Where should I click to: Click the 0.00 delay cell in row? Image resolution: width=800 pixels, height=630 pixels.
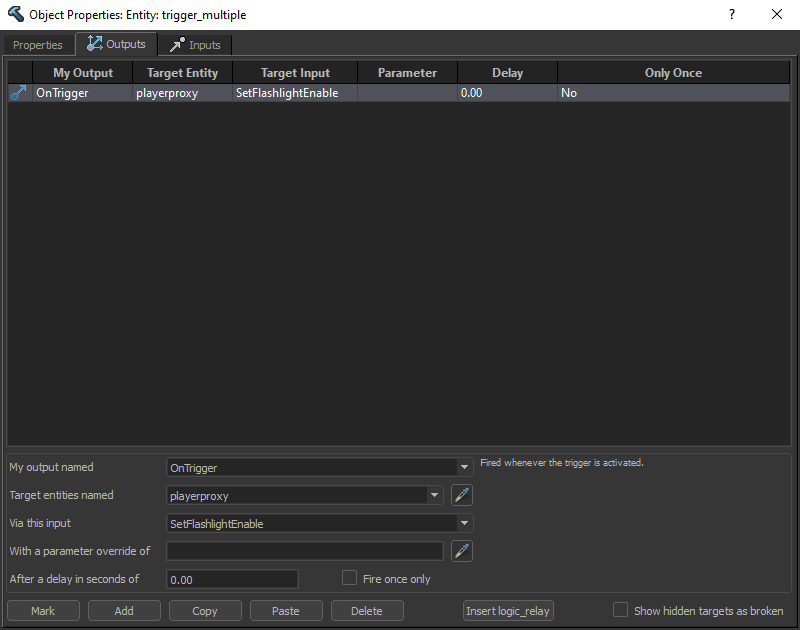click(508, 93)
